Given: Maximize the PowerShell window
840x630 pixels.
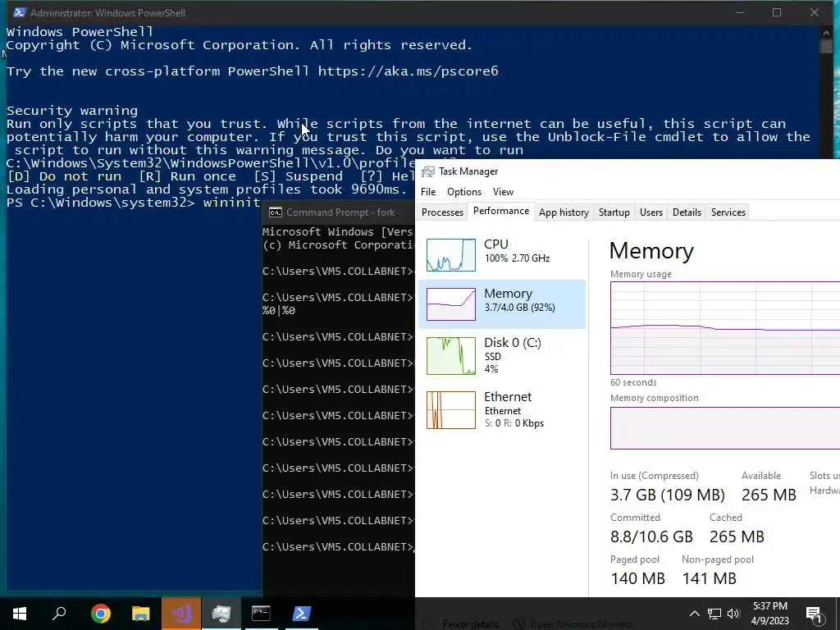Looking at the screenshot, I should 776,12.
